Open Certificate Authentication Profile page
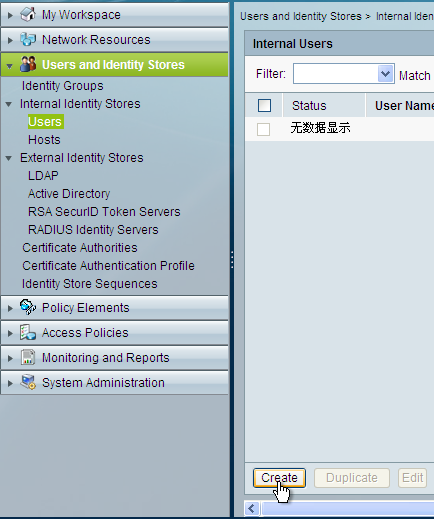This screenshot has height=519, width=434. coord(108,266)
